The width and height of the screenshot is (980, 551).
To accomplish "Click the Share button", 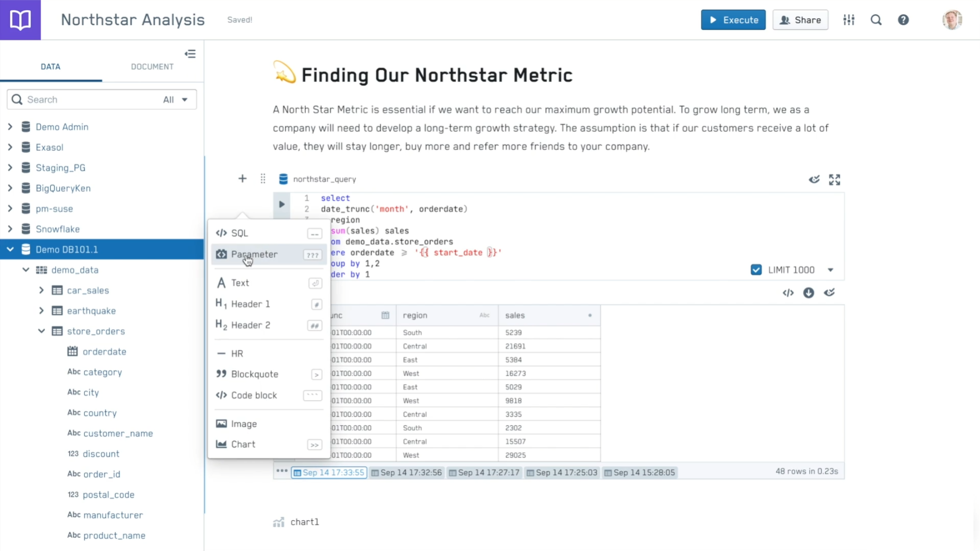I will coord(800,20).
